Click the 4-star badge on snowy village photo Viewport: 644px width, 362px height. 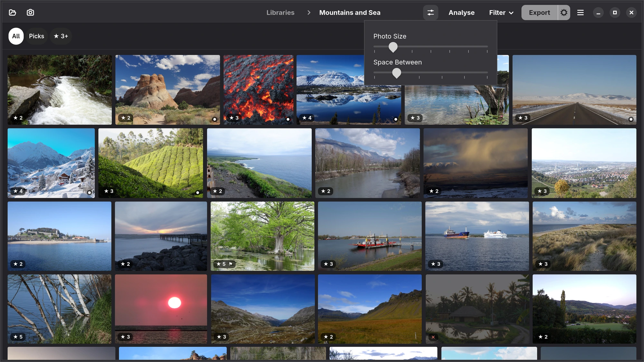18,191
